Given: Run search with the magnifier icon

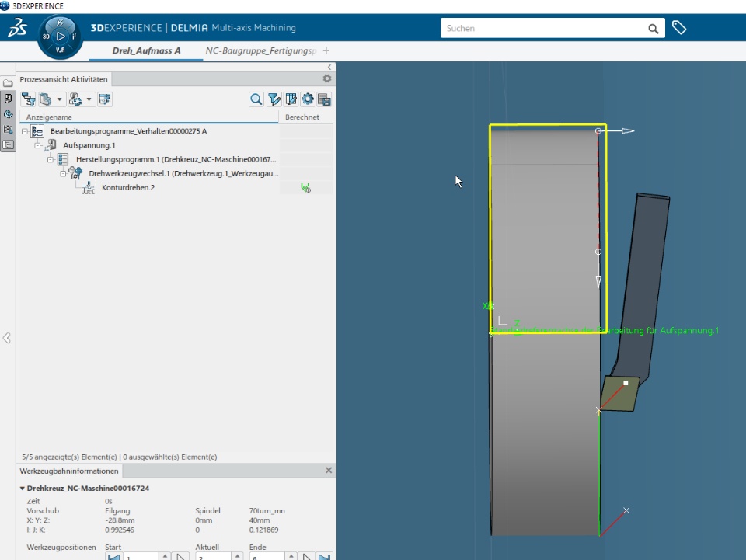Looking at the screenshot, I should click(x=654, y=29).
